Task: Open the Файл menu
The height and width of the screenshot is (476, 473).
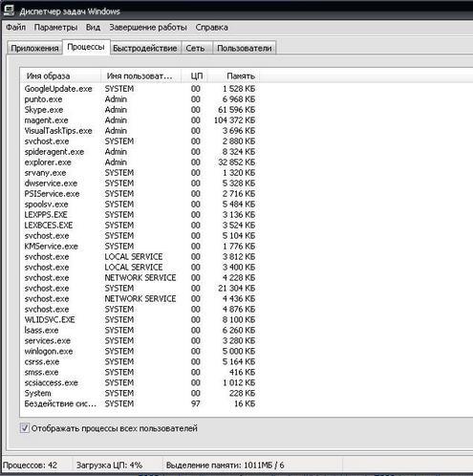Action: 15,28
